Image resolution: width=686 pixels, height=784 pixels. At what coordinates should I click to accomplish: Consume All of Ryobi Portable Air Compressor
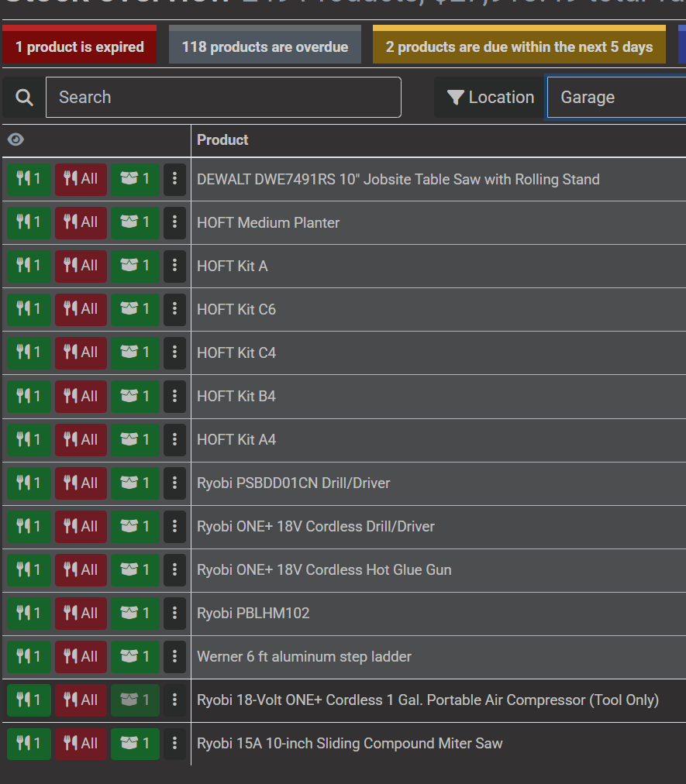pyautogui.click(x=81, y=700)
